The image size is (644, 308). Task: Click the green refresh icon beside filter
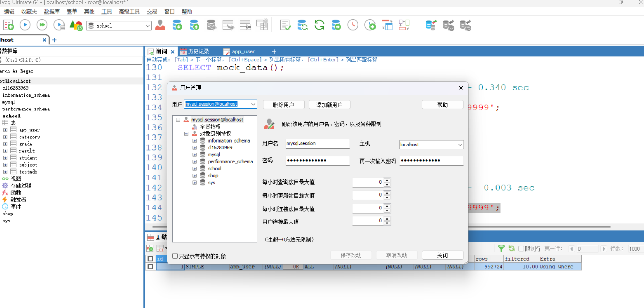512,248
